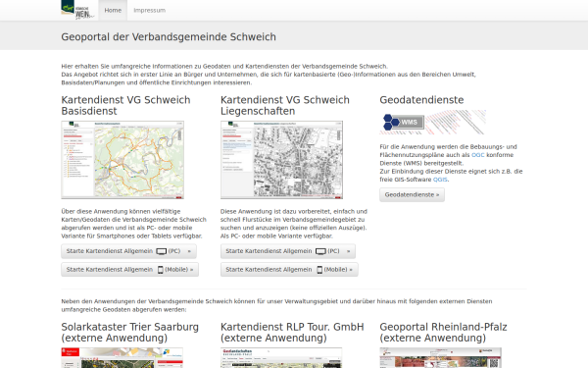Click heading 'Geoportal Rheinland-Pfalz (externe Anwendung)'
The width and height of the screenshot is (588, 368).
[443, 333]
